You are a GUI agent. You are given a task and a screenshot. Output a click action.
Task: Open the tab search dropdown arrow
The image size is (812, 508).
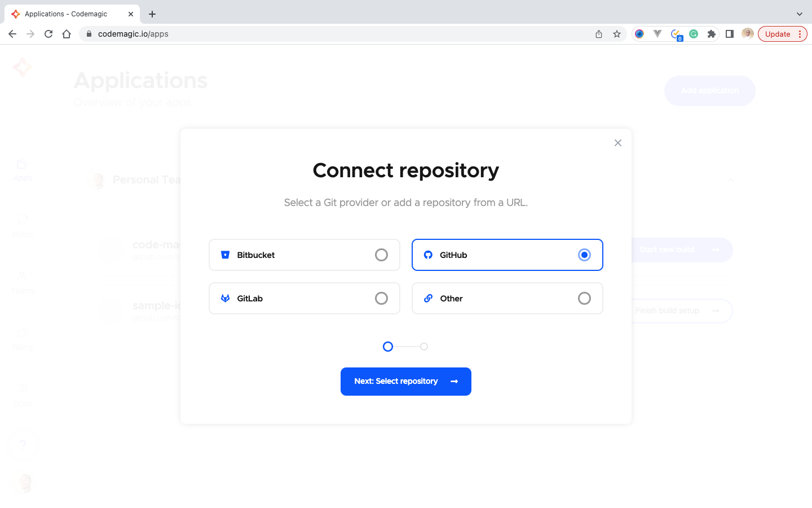click(799, 14)
